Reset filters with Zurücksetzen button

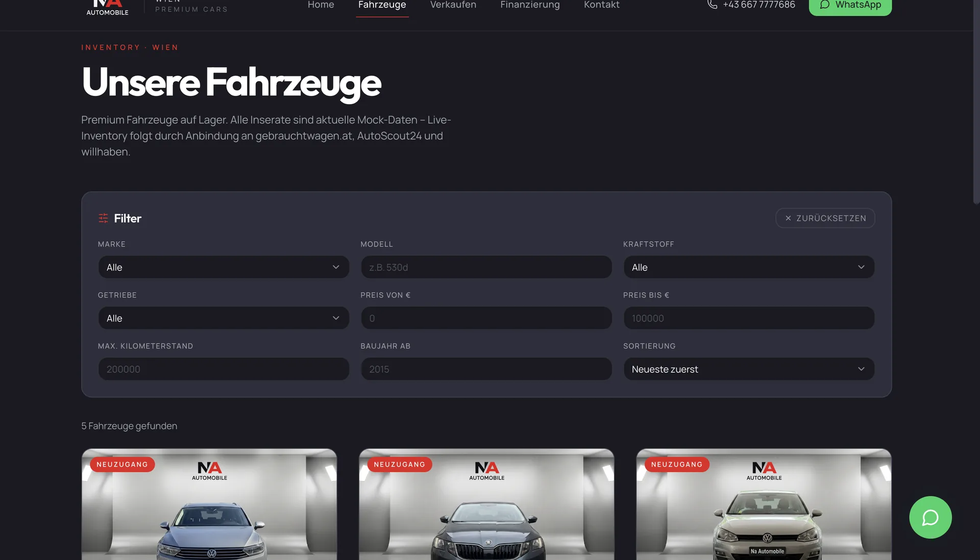click(825, 218)
